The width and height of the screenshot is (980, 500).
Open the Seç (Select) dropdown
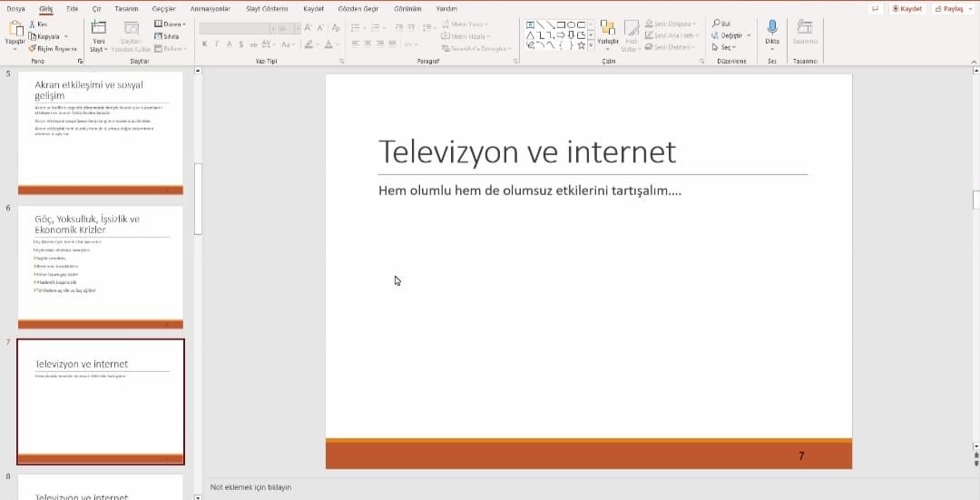pos(724,47)
